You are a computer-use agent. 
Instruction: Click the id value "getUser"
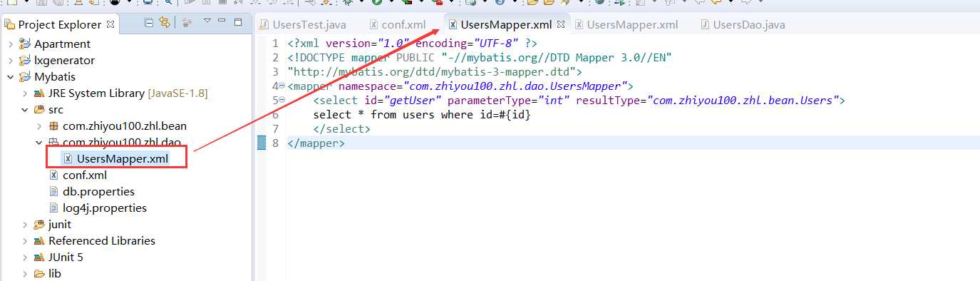pyautogui.click(x=414, y=101)
